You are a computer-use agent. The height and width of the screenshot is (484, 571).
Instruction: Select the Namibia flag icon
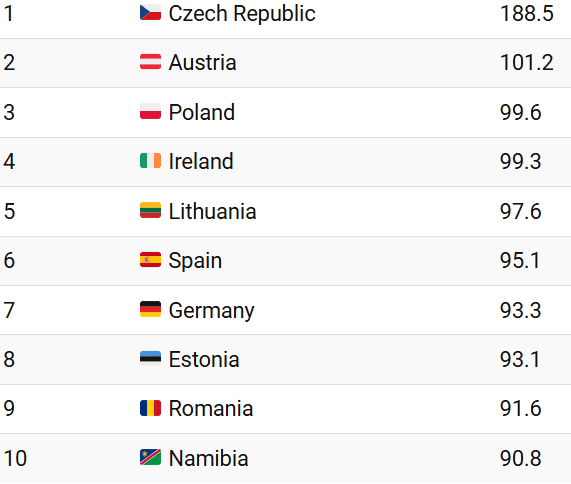pos(150,457)
